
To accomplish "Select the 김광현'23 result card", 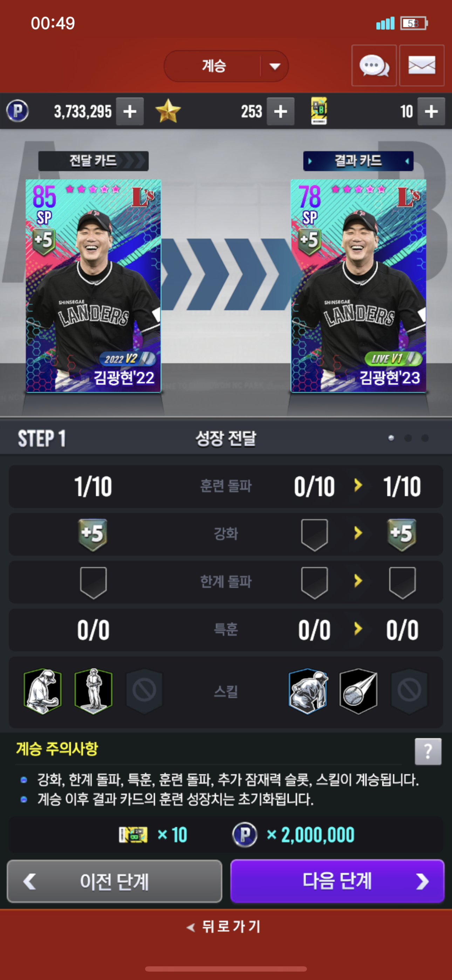I will [x=358, y=286].
